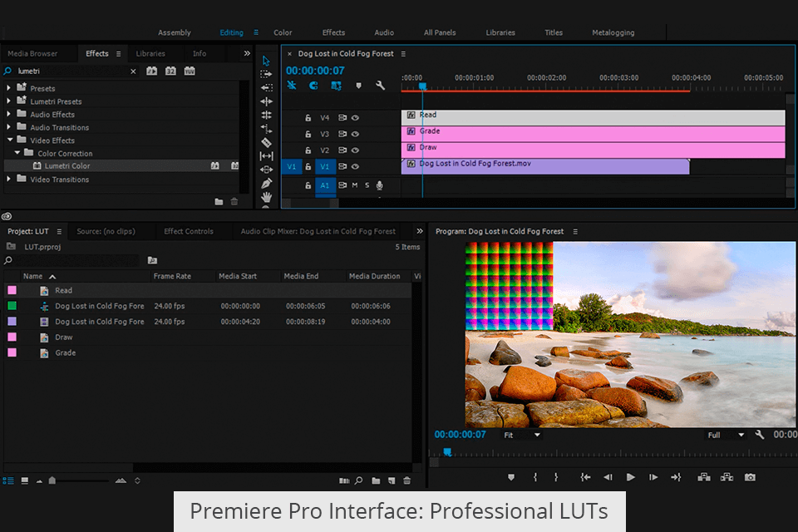Expand the Audio Transitions folder
The width and height of the screenshot is (798, 532).
(8, 126)
